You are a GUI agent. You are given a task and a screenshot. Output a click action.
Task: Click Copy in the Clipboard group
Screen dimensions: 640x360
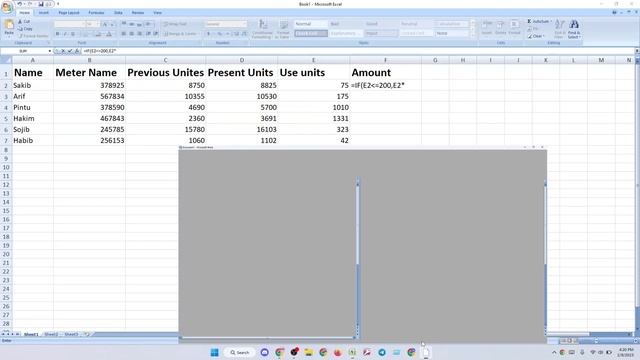[25, 29]
